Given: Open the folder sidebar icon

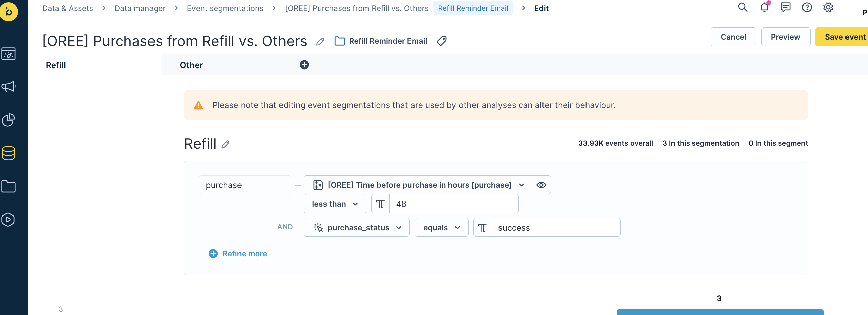Looking at the screenshot, I should [x=8, y=186].
